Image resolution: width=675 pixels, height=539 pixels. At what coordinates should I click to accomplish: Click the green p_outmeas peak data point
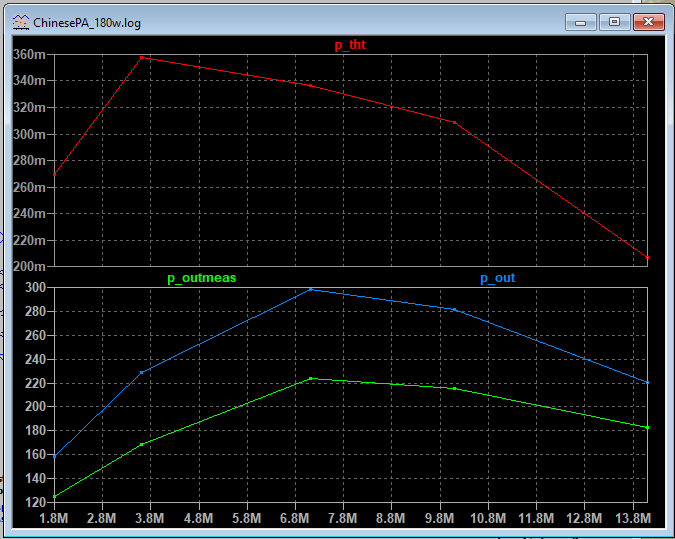click(x=311, y=378)
